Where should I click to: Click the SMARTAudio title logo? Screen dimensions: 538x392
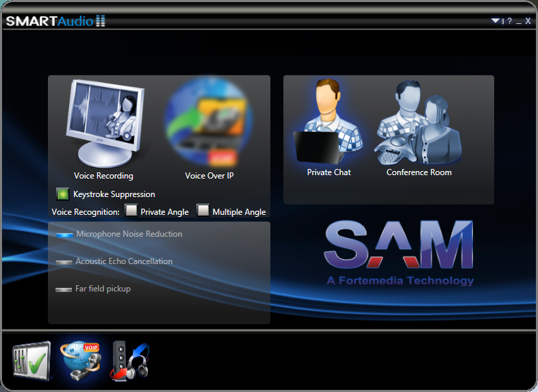[55, 21]
